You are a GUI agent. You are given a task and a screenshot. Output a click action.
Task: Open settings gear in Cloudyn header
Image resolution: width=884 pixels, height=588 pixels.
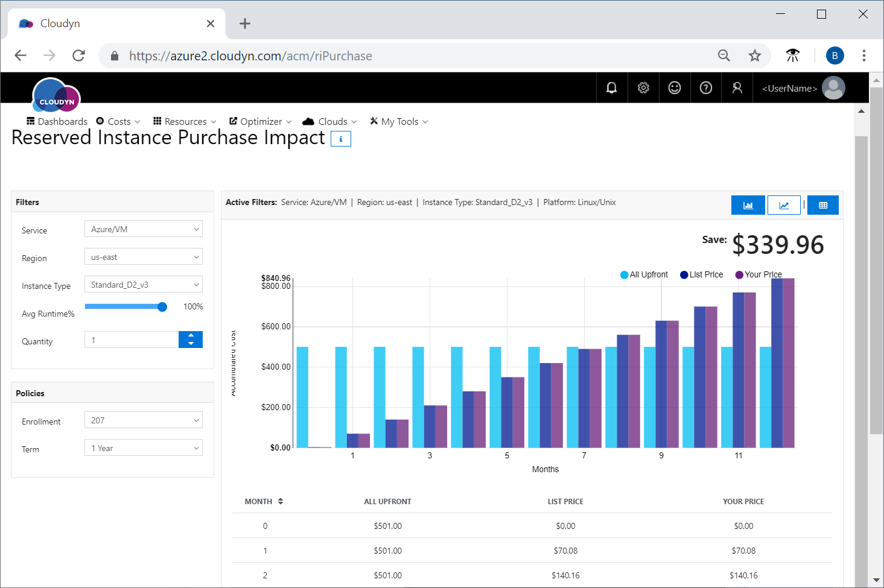[x=643, y=88]
